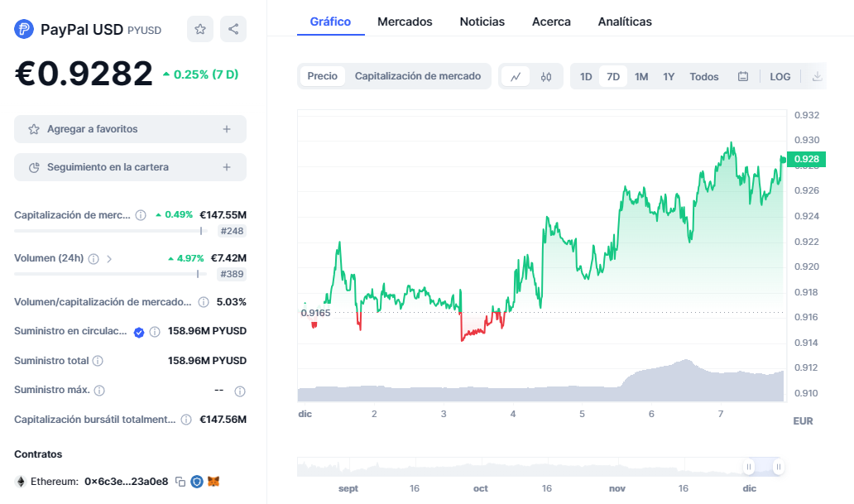Click the #248 market cap rank badge
The width and height of the screenshot is (854, 504).
[232, 231]
